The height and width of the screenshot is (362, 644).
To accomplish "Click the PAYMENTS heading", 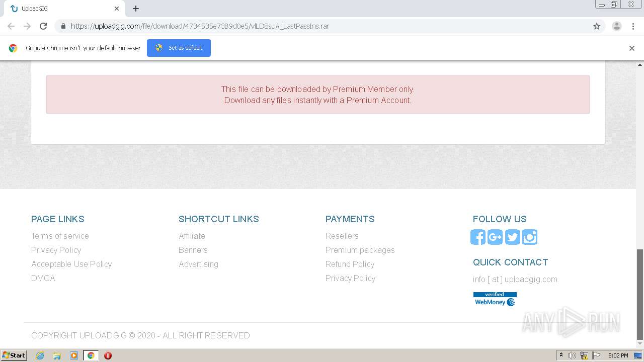I will (350, 219).
